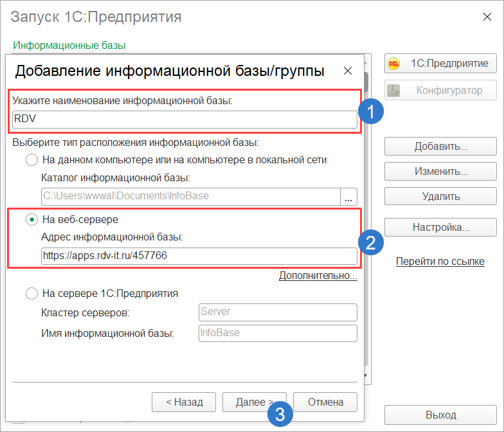504x432 pixels.
Task: Close the Добавление информационной базы dialog
Action: coord(348,71)
